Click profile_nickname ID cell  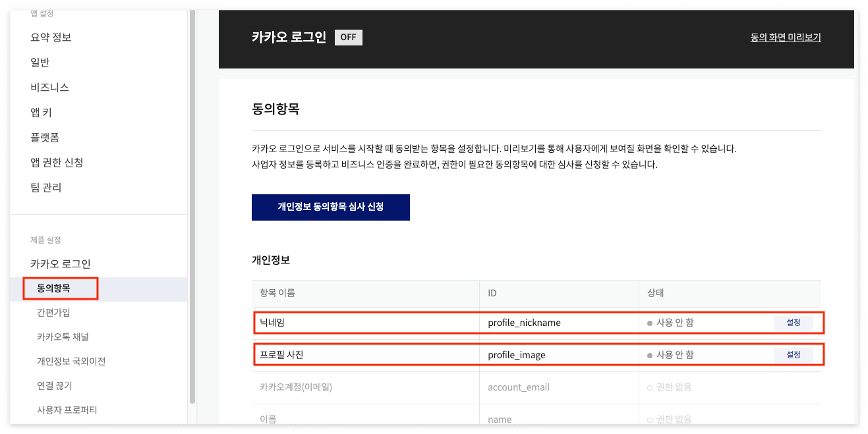click(x=559, y=323)
